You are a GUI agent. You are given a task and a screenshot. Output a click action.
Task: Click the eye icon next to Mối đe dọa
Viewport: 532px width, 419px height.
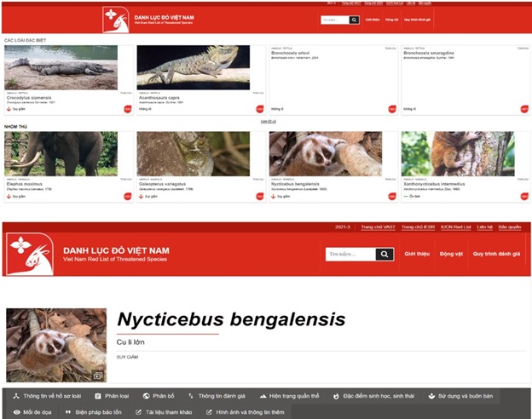tap(16, 411)
